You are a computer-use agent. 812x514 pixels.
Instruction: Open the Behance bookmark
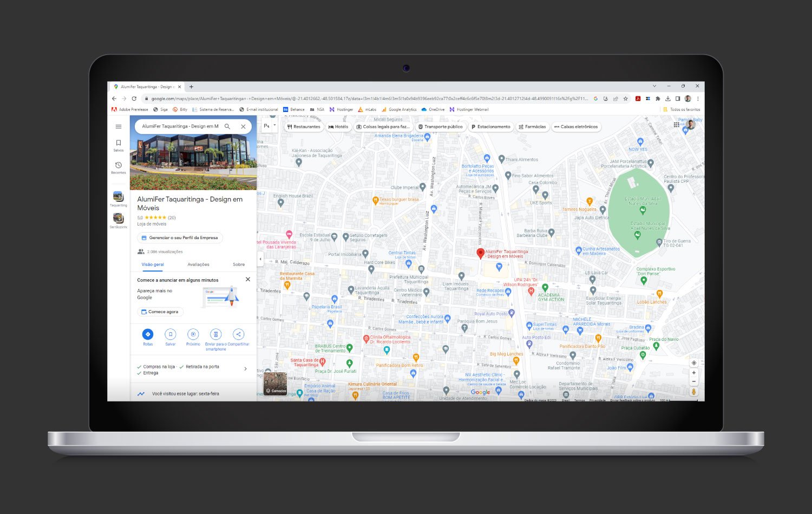pos(294,109)
